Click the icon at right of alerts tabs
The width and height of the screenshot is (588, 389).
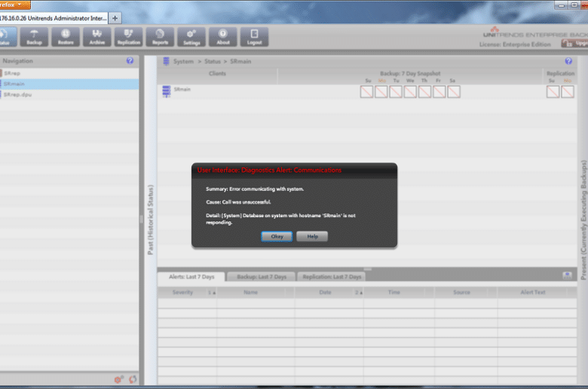[568, 276]
